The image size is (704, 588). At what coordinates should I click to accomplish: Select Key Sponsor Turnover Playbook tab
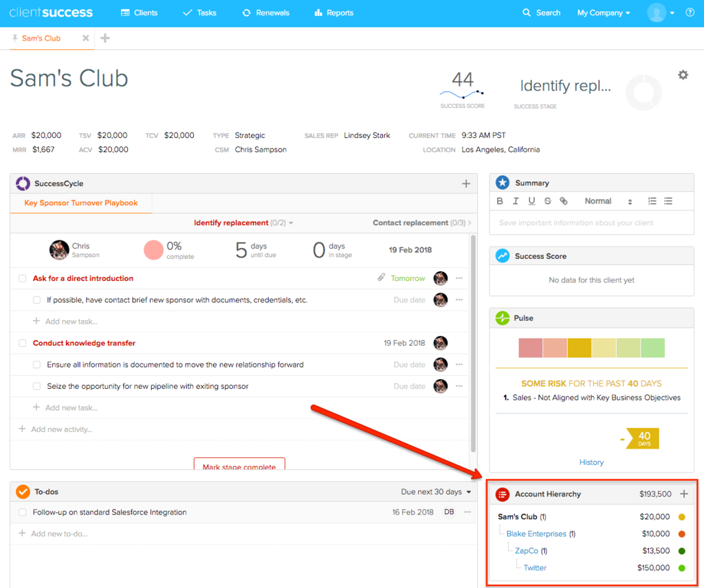81,203
